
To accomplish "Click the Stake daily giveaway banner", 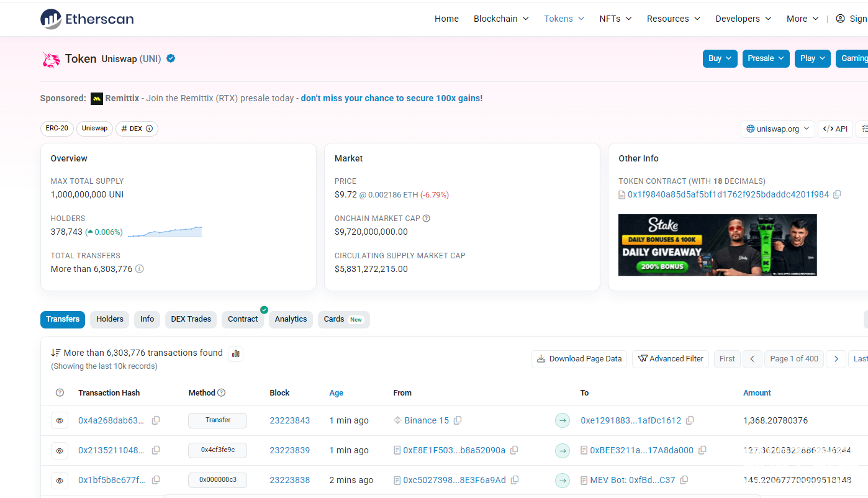I will 717,245.
